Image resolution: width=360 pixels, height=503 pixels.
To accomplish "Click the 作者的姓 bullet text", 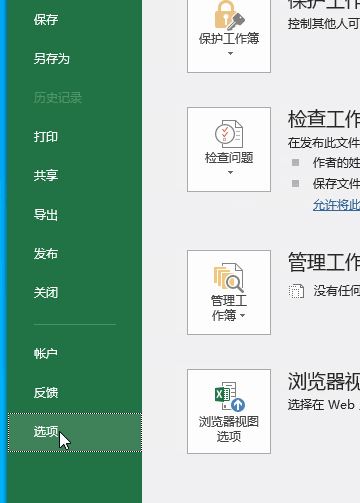I will (x=336, y=163).
